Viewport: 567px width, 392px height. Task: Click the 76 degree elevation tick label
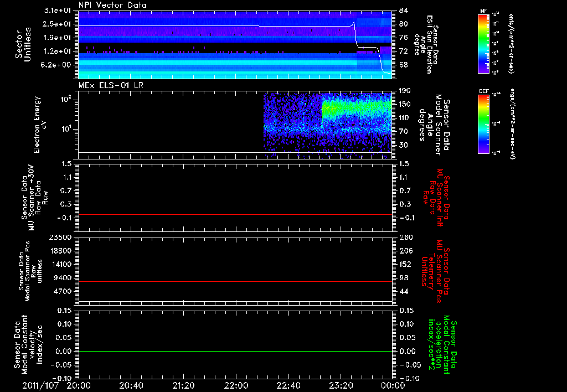(x=404, y=38)
